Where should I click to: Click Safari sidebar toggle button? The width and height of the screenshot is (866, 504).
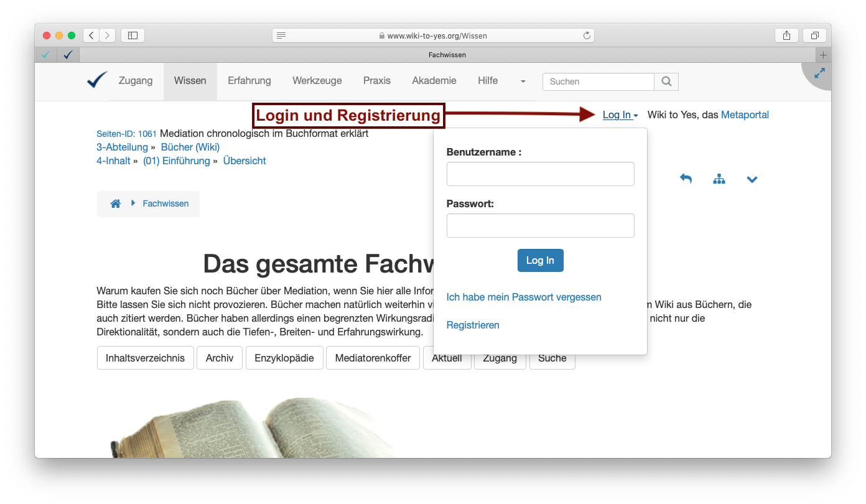(133, 35)
